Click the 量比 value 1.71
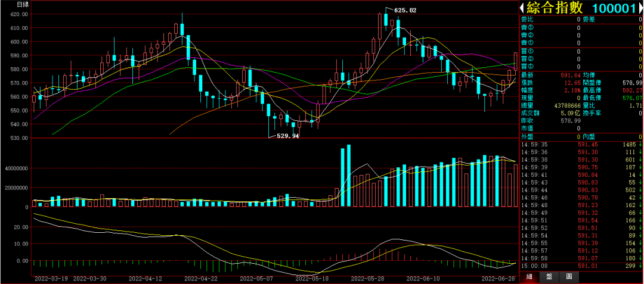The image size is (644, 284). [x=636, y=105]
